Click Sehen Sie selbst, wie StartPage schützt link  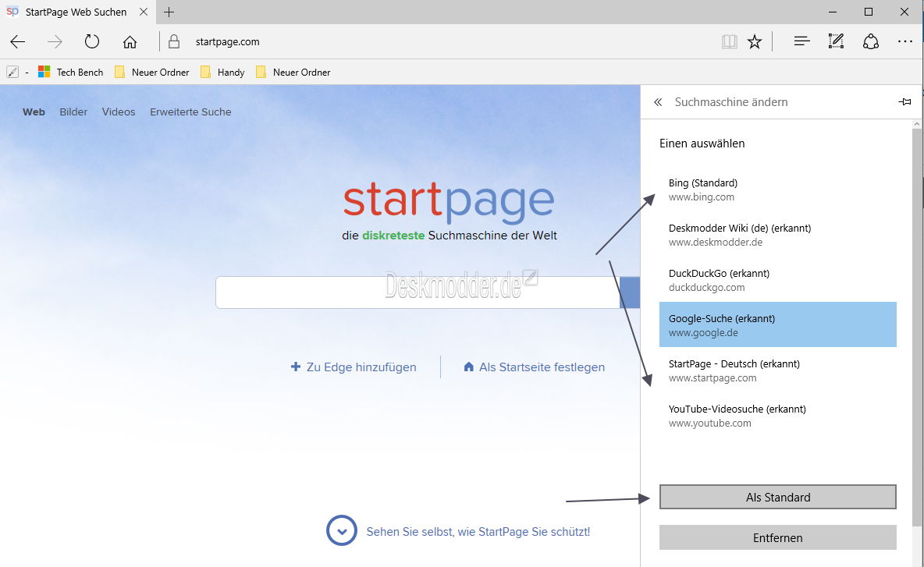(x=478, y=532)
